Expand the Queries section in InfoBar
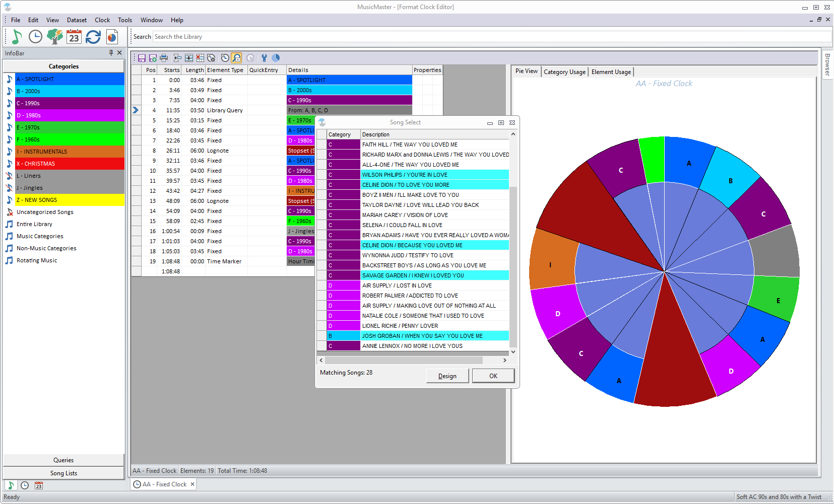This screenshot has width=834, height=504. tap(63, 460)
